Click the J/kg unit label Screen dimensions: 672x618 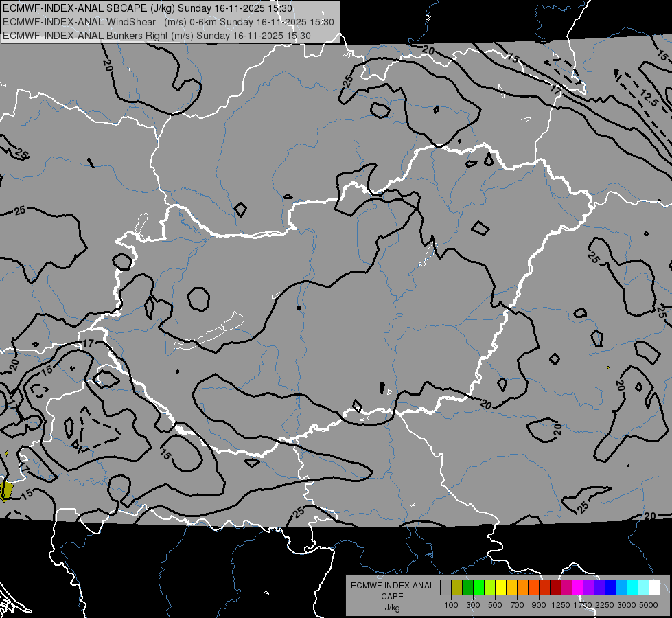tap(392, 608)
